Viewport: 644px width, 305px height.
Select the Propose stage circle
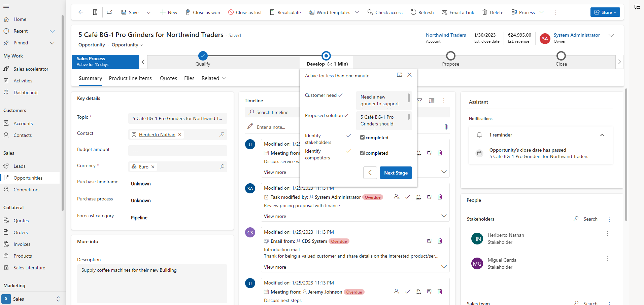450,56
